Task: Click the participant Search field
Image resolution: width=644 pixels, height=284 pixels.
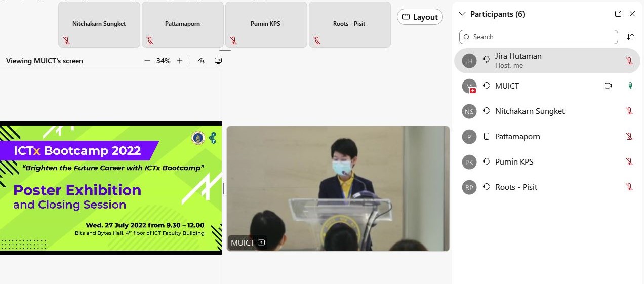Action: point(538,37)
